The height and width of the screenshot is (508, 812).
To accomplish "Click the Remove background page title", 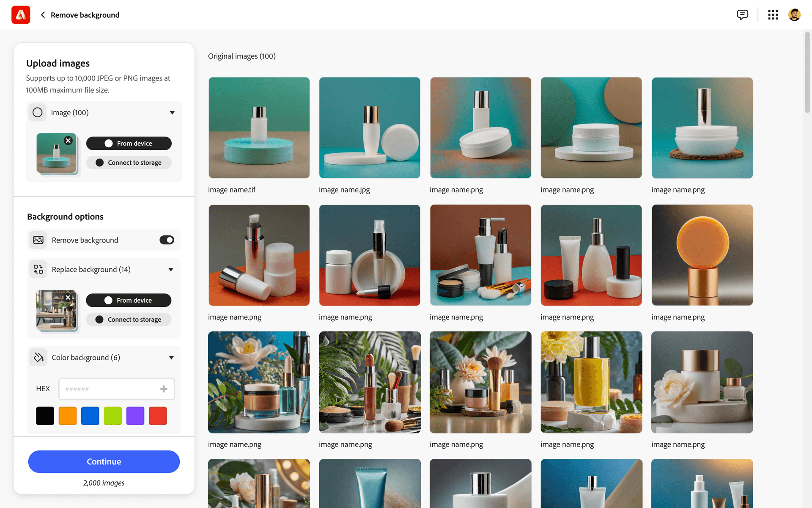I will tap(85, 15).
